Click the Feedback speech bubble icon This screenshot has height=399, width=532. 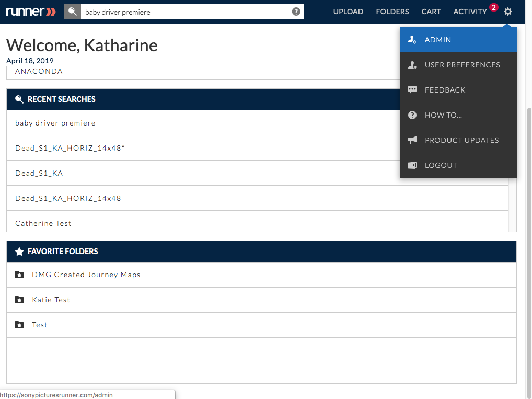[412, 90]
